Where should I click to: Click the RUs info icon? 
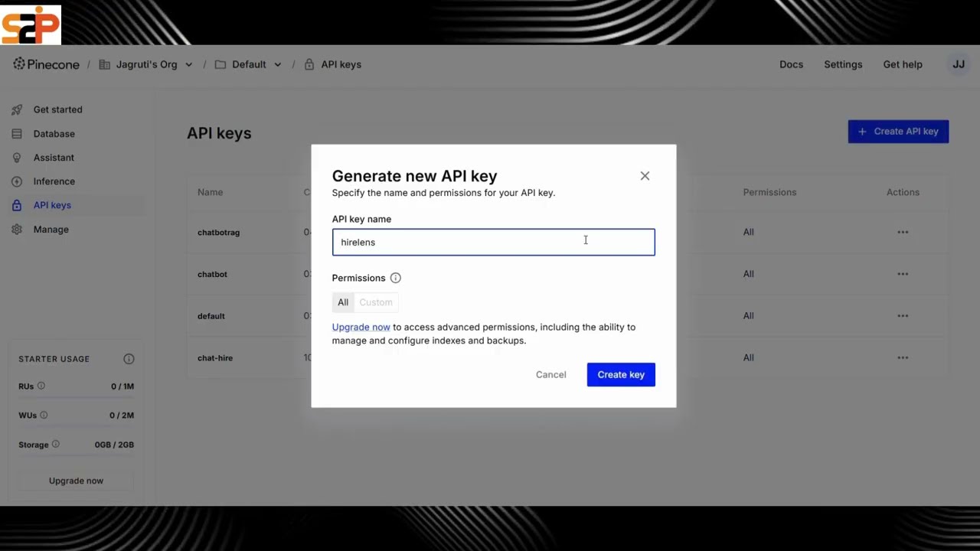[41, 386]
